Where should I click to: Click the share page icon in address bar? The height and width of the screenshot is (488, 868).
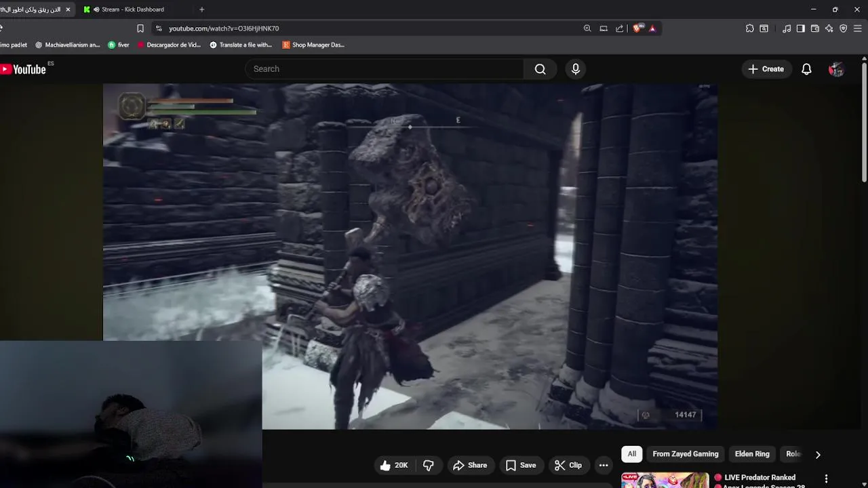619,28
